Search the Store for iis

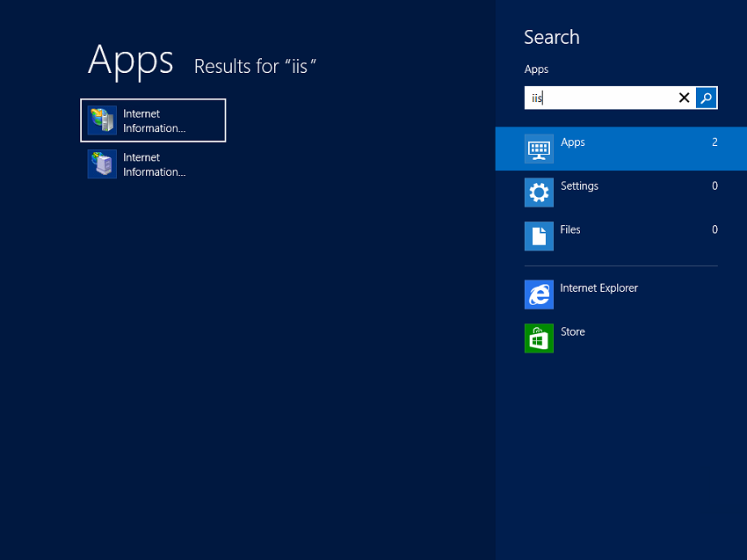coord(573,331)
